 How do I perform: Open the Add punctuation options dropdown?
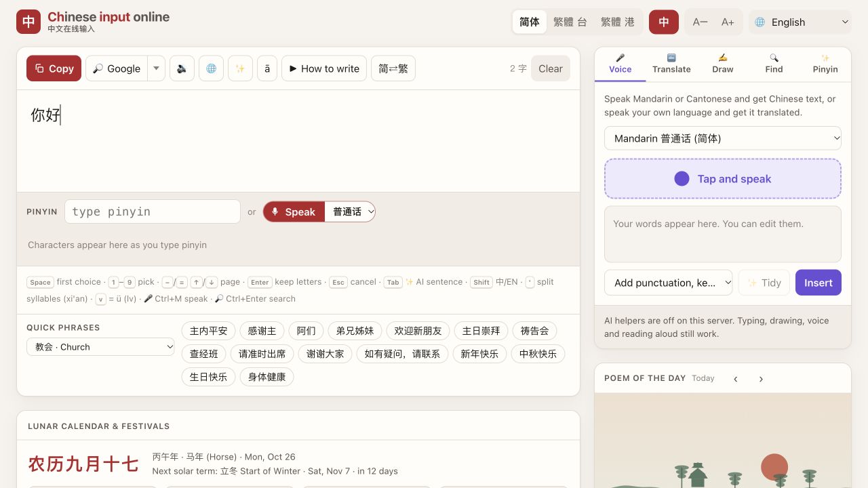point(669,283)
